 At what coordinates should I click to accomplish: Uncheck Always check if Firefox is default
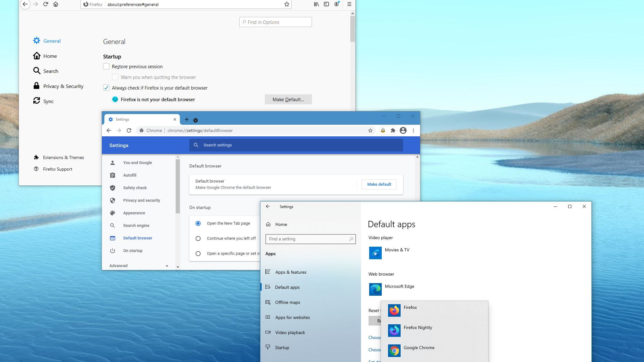pyautogui.click(x=106, y=88)
